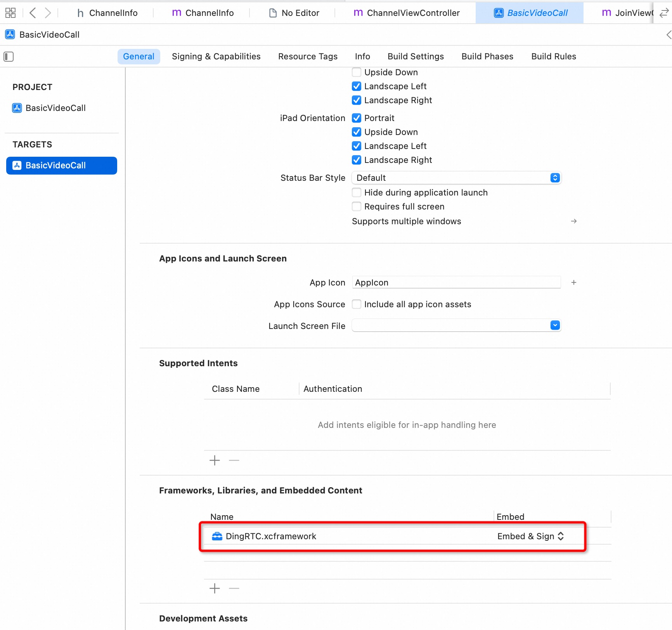The image size is (672, 630).
Task: Open the ChannelViewController editor tab
Action: 407,13
